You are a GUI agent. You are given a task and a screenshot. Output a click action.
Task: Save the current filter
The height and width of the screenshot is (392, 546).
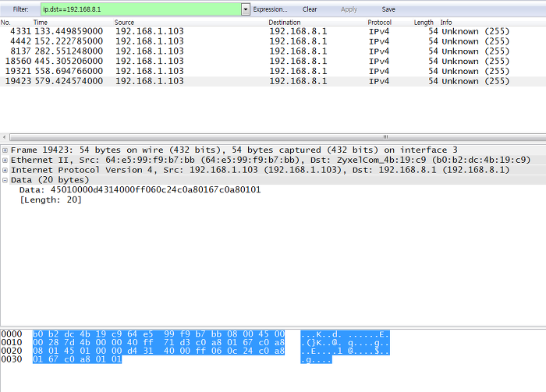388,9
